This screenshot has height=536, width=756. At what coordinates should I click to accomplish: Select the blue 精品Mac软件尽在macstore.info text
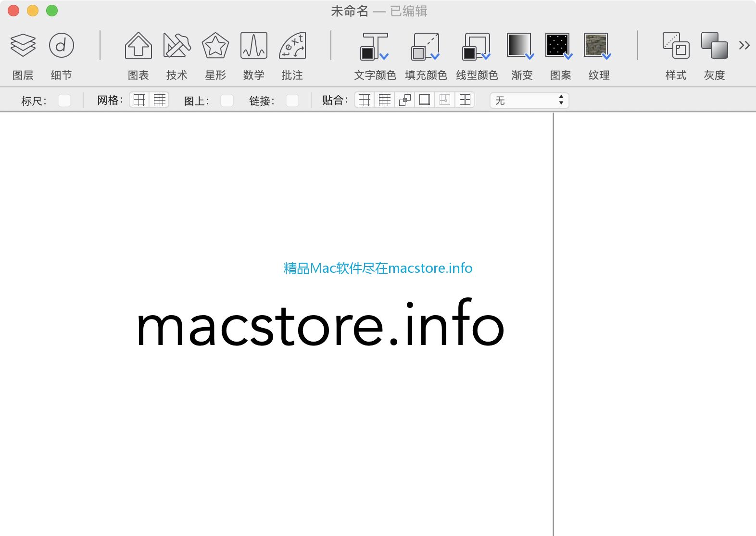tap(378, 268)
